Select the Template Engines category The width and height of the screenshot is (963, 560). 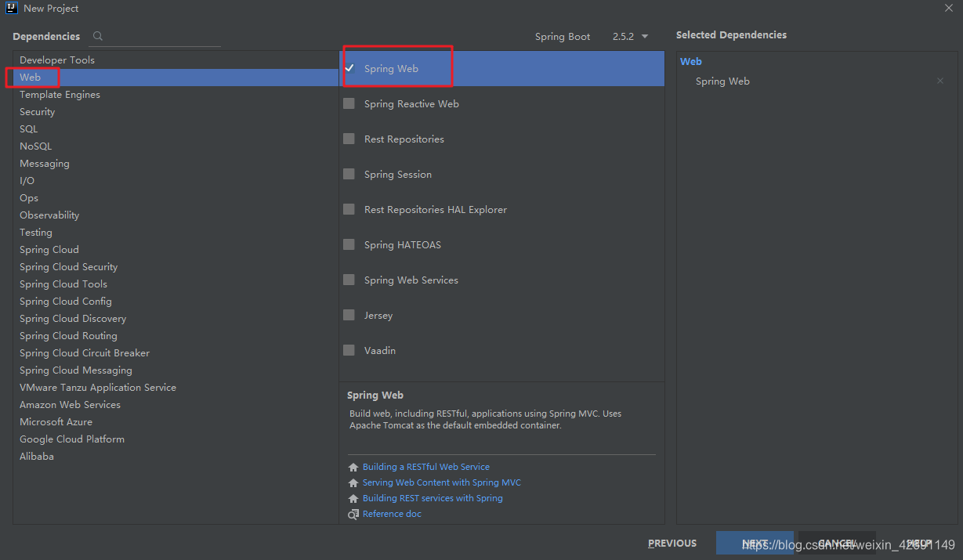click(x=176, y=95)
